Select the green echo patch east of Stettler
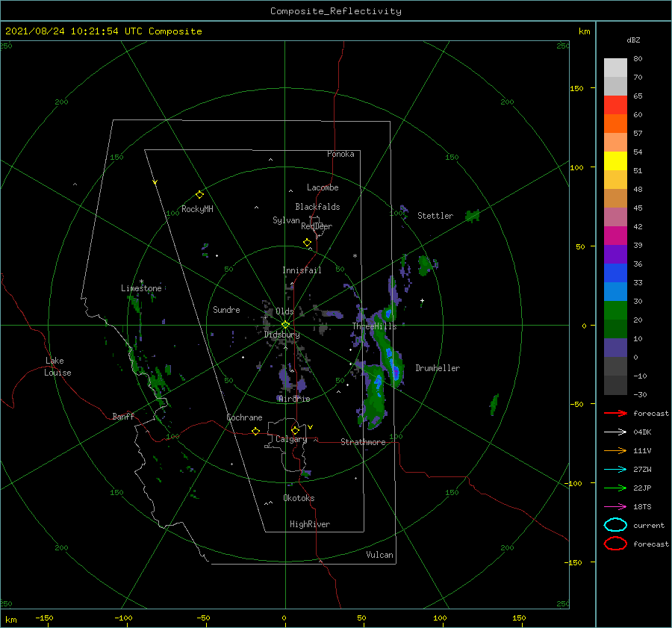 click(473, 216)
